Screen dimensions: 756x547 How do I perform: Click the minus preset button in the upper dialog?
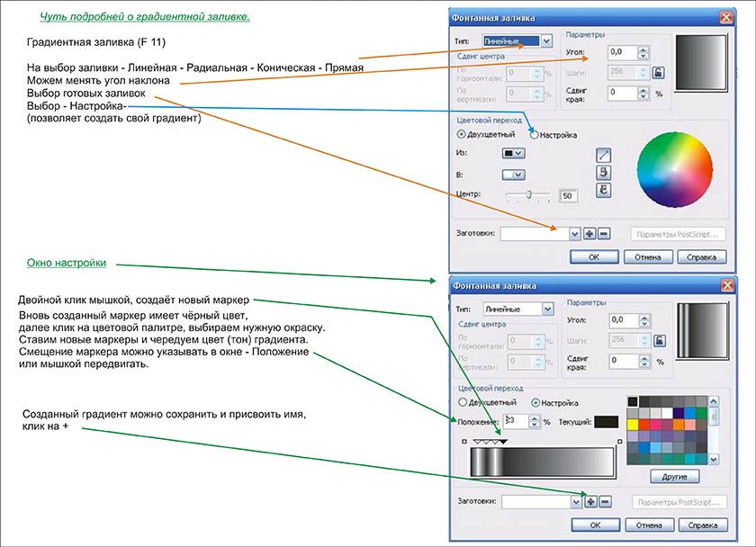pos(604,233)
